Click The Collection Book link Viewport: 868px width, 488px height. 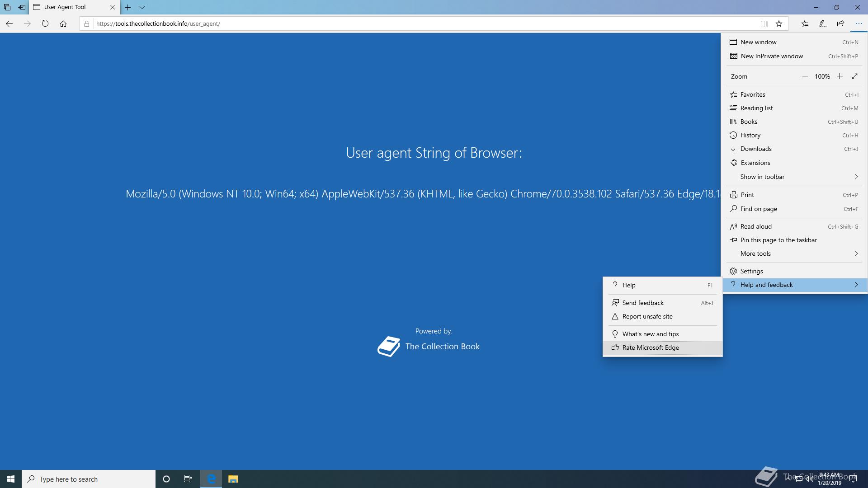(442, 347)
